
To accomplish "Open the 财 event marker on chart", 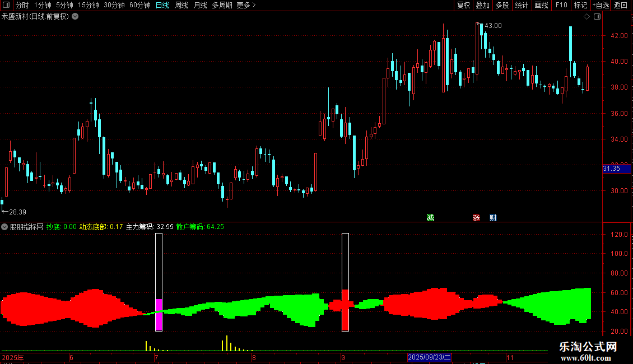I will (493, 217).
